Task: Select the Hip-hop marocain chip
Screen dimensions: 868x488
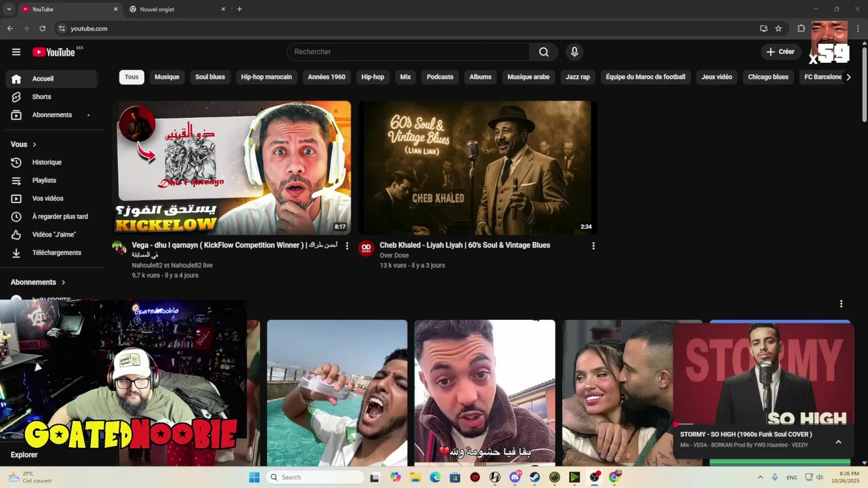Action: pyautogui.click(x=267, y=77)
